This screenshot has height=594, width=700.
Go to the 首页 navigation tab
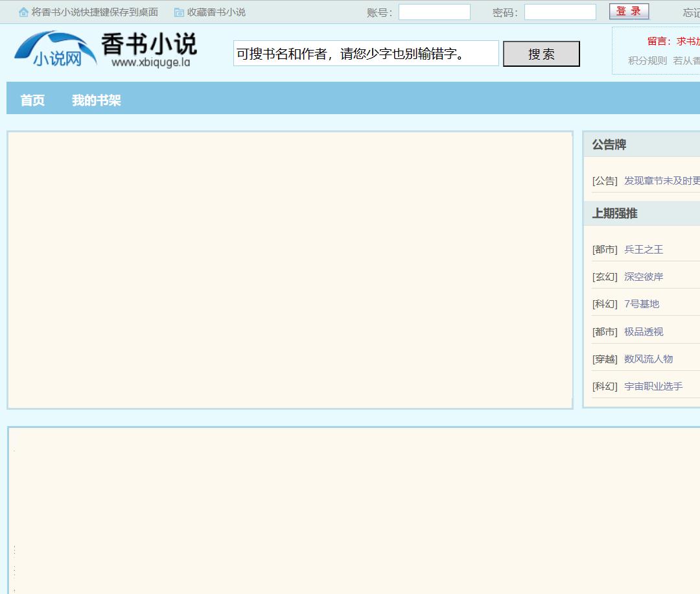pyautogui.click(x=32, y=101)
